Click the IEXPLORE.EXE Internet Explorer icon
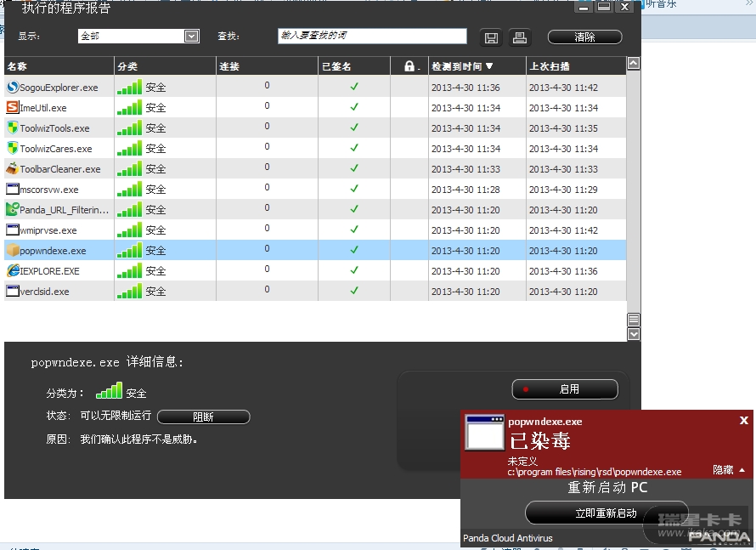 pyautogui.click(x=13, y=270)
